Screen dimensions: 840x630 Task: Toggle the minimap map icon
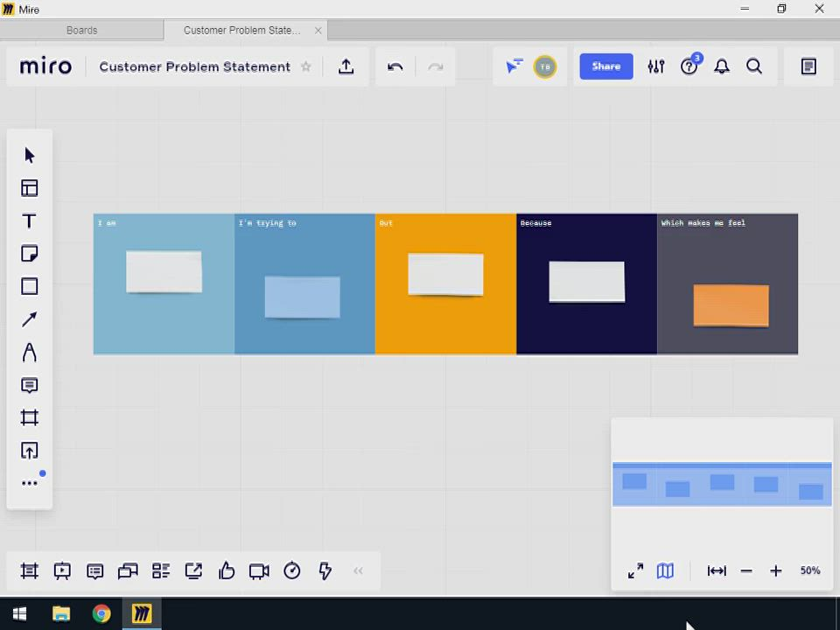665,570
